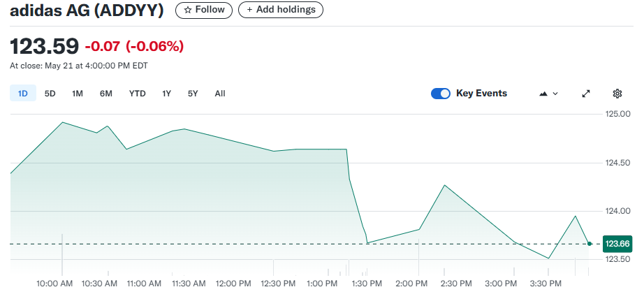Click the 124.00 y-axis label
The height and width of the screenshot is (301, 644).
617,211
